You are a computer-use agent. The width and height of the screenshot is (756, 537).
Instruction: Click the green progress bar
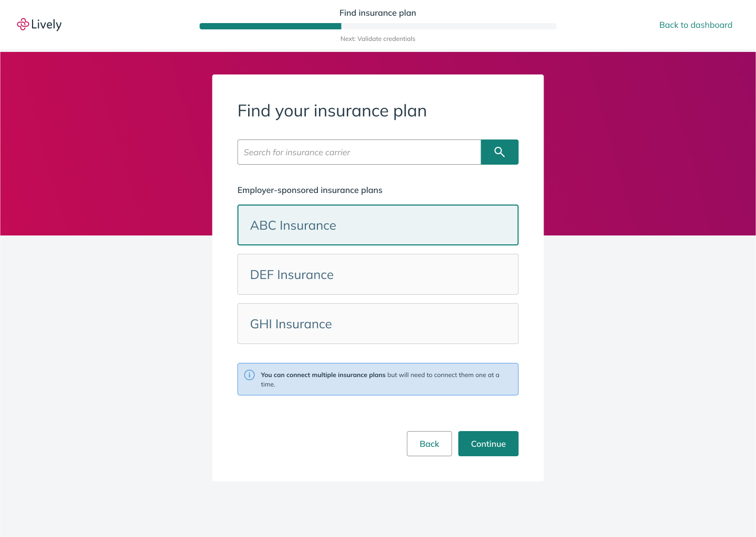point(270,26)
